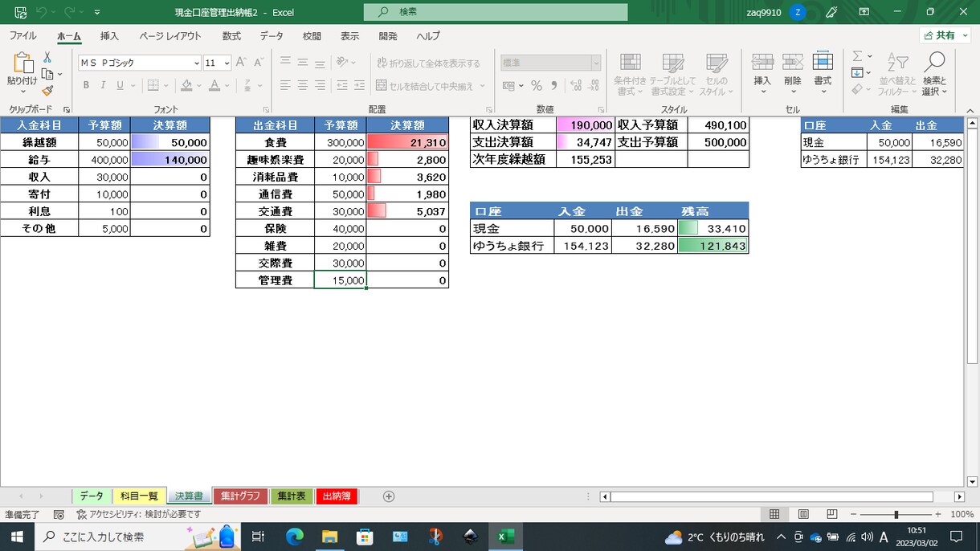Click the Borders grid icon
Image resolution: width=980 pixels, height=551 pixels.
(x=155, y=85)
